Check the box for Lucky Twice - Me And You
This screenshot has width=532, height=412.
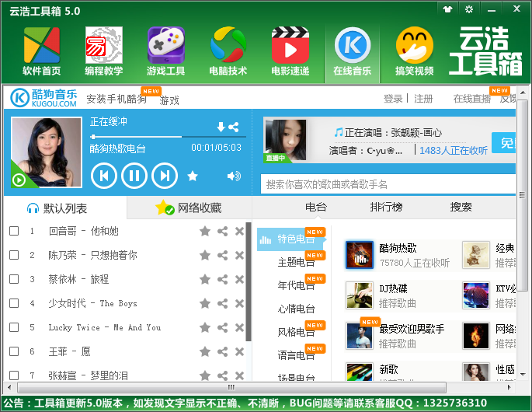tap(14, 327)
